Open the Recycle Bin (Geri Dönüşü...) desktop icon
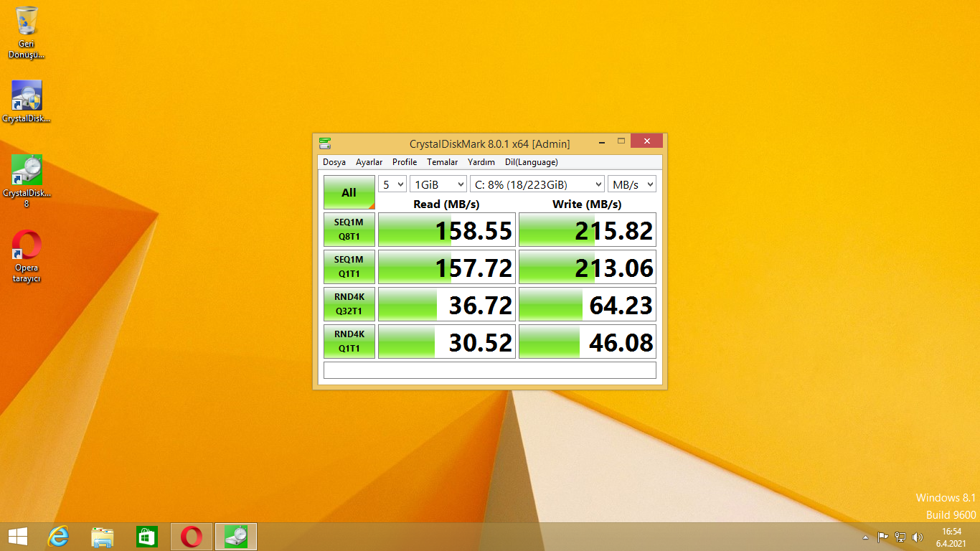The image size is (980, 551). (27, 32)
